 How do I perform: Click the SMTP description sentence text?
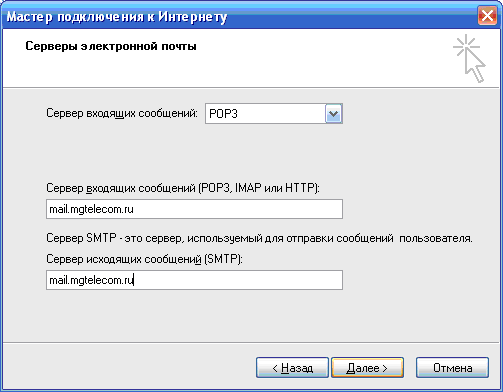(x=259, y=238)
